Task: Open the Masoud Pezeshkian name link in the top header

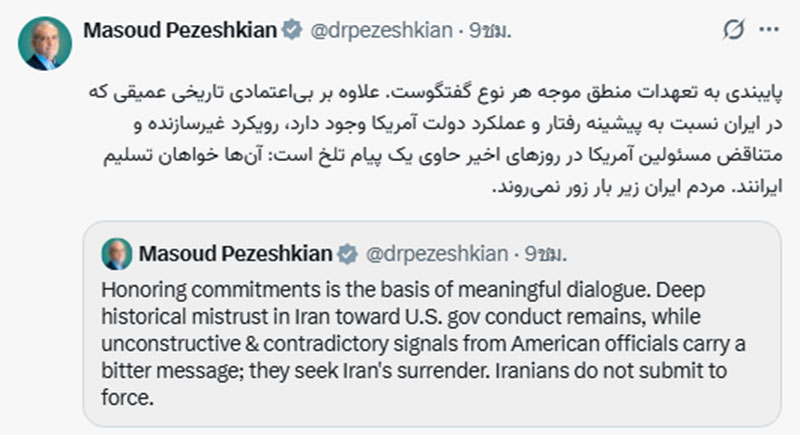Action: coord(180,31)
